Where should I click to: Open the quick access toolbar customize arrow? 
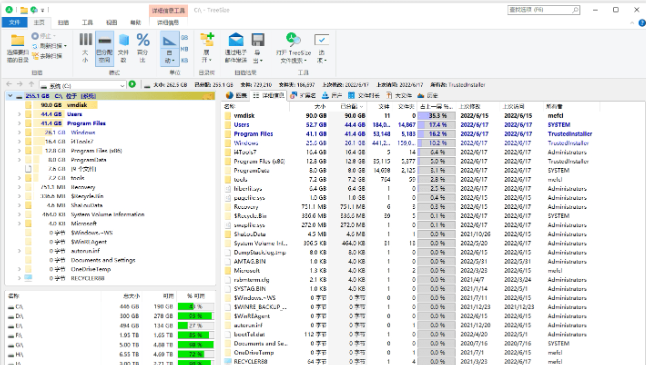click(x=42, y=10)
